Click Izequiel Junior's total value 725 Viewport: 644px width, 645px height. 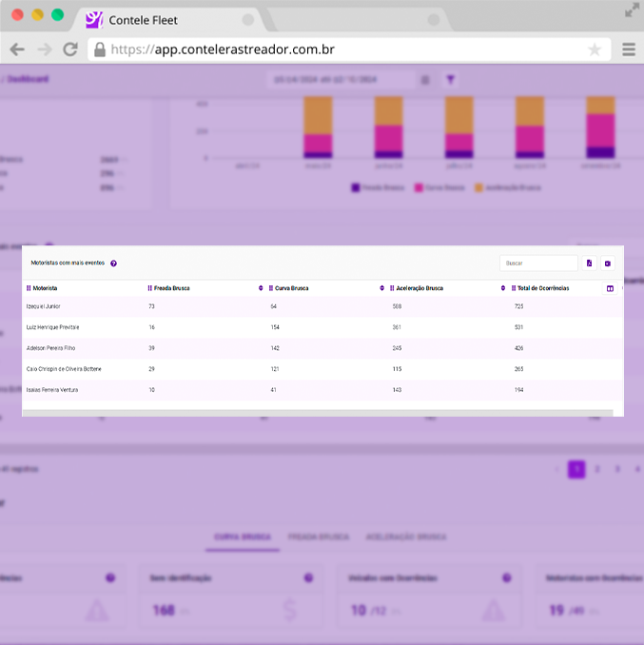518,306
